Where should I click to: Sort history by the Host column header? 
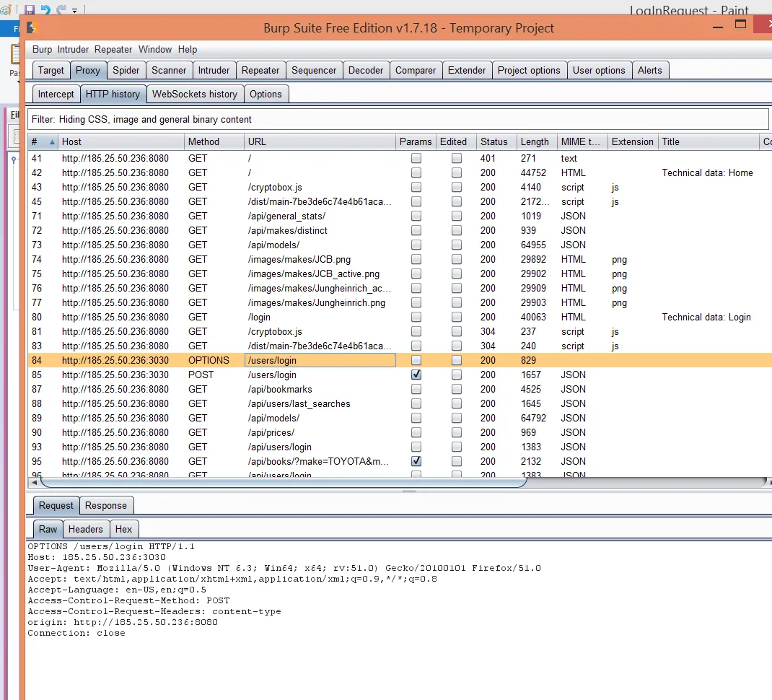click(x=121, y=142)
